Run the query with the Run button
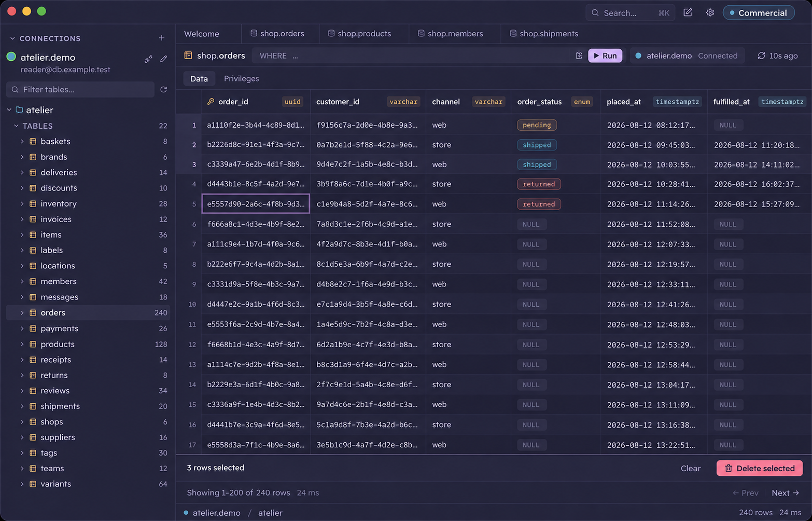The height and width of the screenshot is (521, 812). click(605, 56)
